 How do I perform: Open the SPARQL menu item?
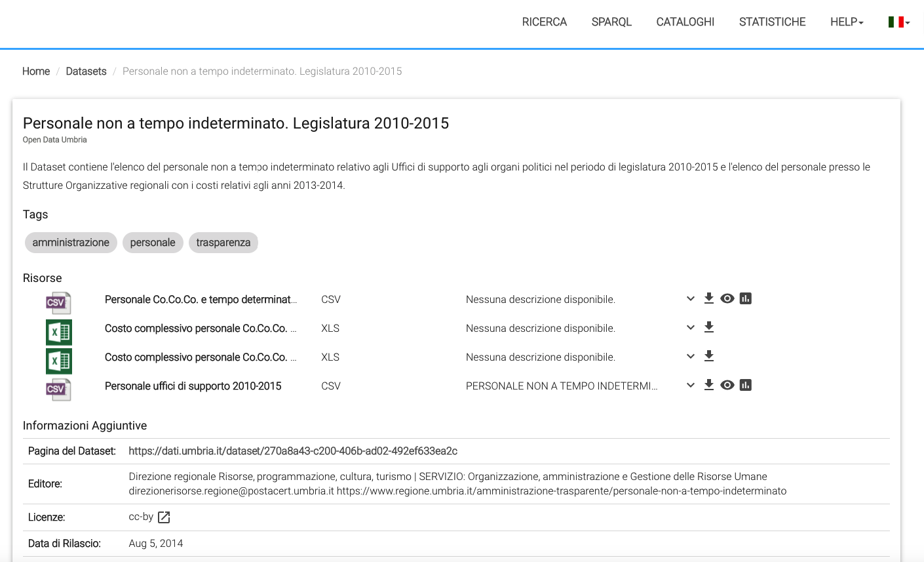coord(611,22)
